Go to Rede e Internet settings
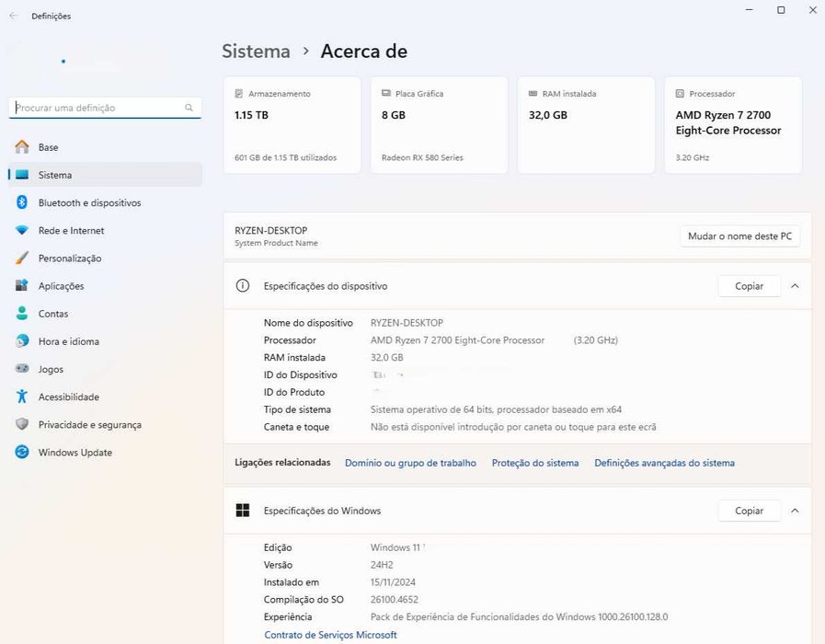 (x=105, y=230)
